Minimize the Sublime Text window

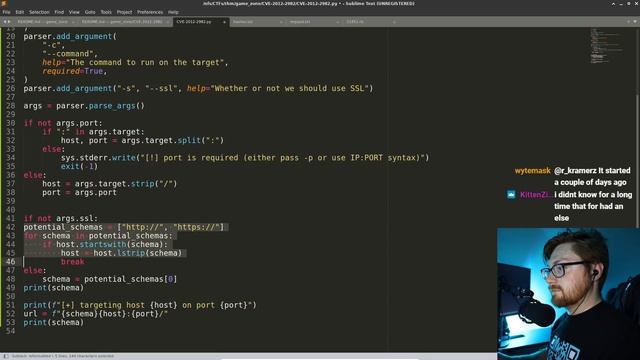click(x=621, y=3)
